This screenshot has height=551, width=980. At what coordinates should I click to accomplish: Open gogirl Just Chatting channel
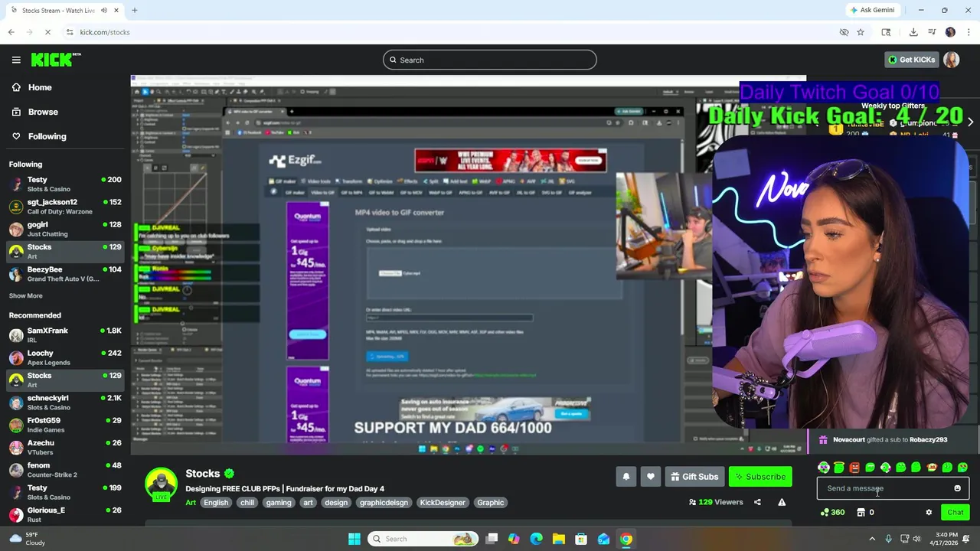(x=65, y=229)
